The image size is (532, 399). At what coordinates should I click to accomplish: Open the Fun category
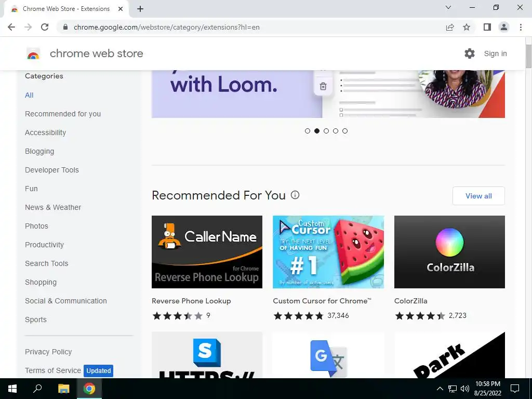[x=31, y=189]
